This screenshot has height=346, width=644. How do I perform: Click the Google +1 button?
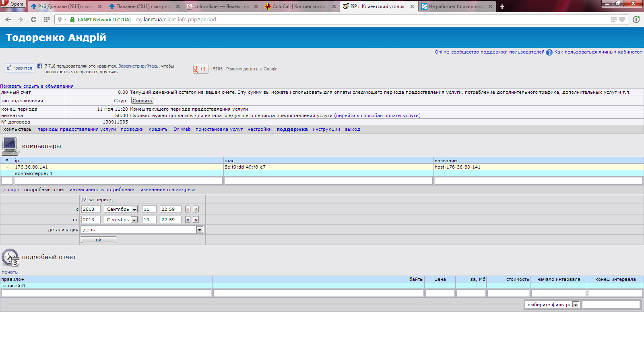pos(200,69)
